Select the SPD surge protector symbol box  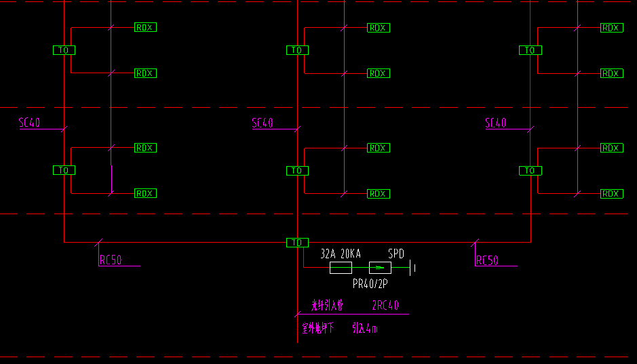(x=381, y=268)
